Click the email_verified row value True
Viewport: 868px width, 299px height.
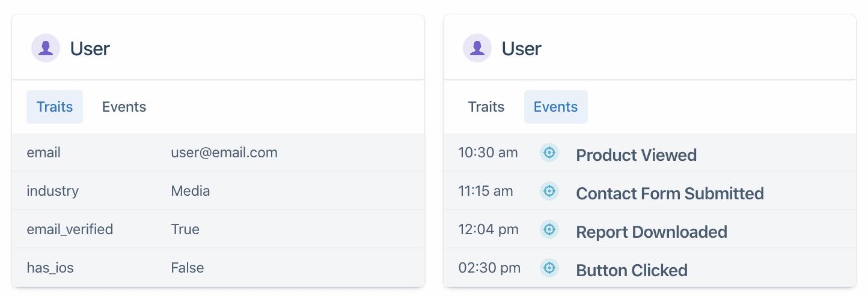pyautogui.click(x=185, y=229)
